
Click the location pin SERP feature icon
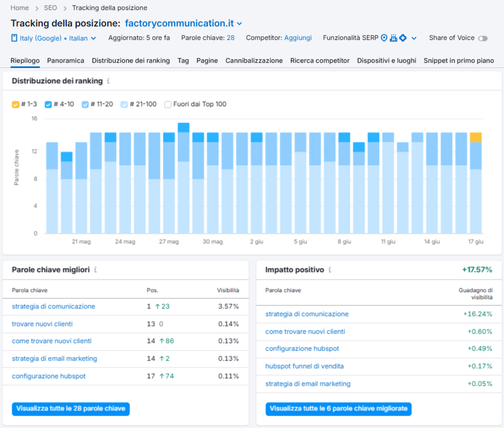tap(384, 38)
